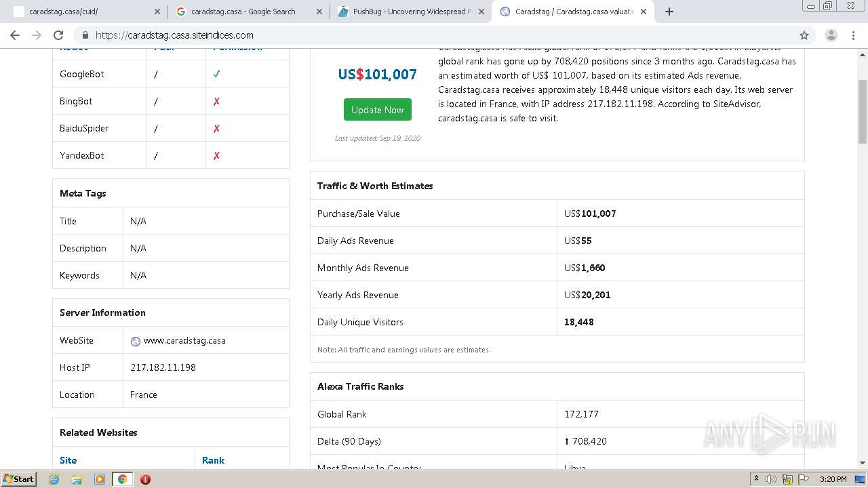Close the PushBug tab
The image size is (868, 488).
tap(481, 12)
